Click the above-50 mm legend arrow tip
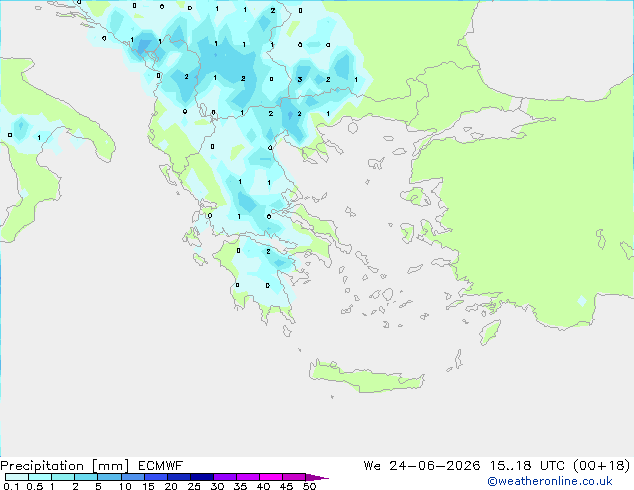The width and height of the screenshot is (634, 490). [x=317, y=477]
